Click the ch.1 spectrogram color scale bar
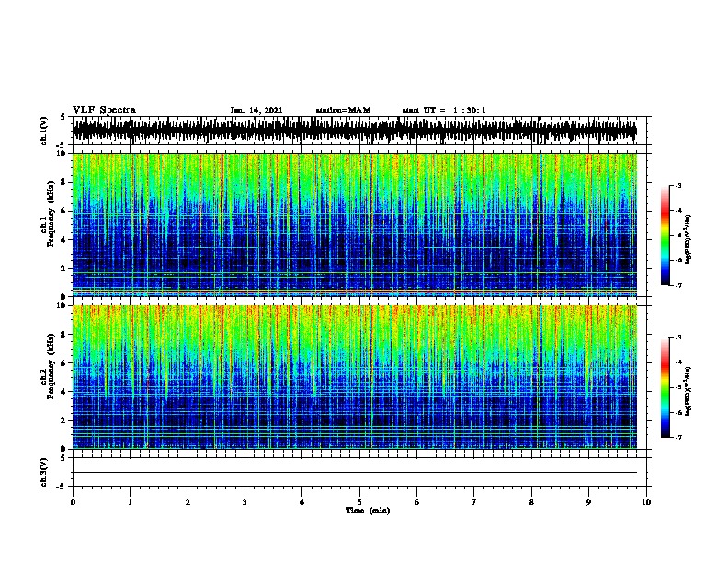This screenshot has width=728, height=563. pyautogui.click(x=665, y=236)
